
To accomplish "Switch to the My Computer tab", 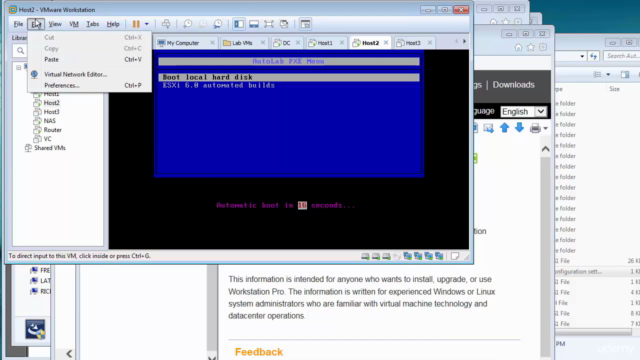I will click(182, 43).
